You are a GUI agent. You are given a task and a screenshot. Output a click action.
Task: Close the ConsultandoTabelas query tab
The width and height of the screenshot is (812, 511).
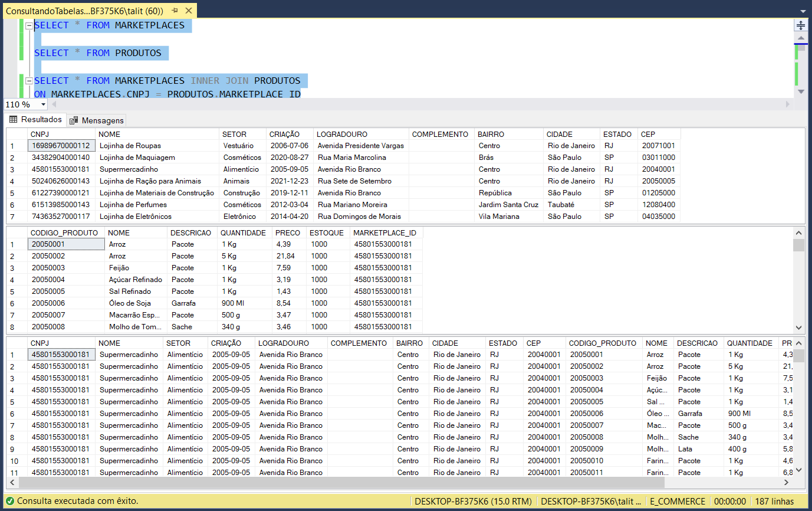(188, 11)
